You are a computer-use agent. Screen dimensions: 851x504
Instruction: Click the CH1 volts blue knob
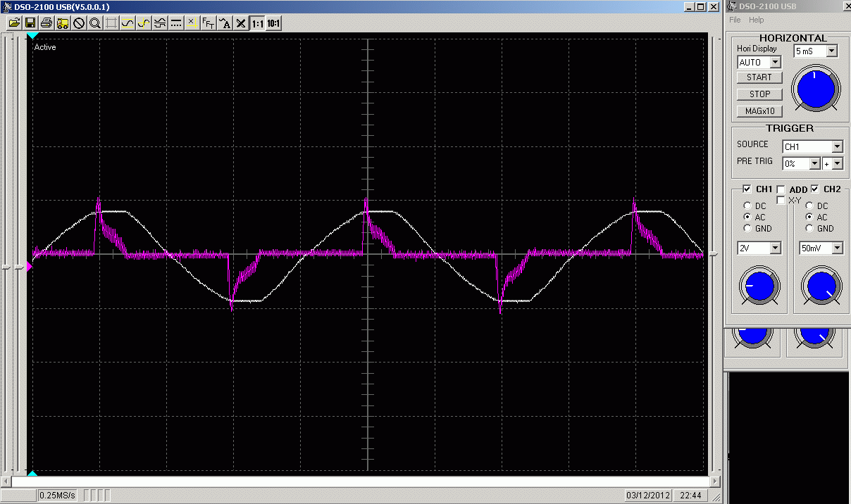pos(759,286)
